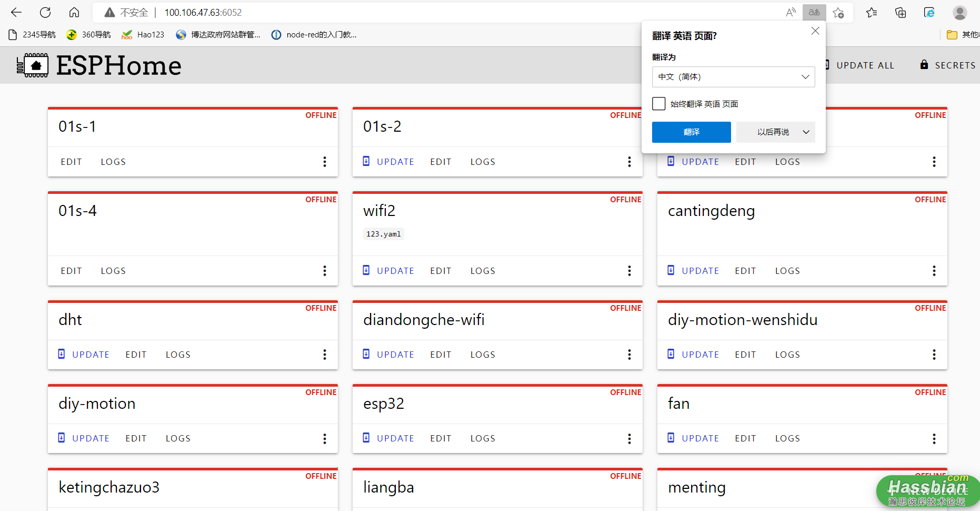Screen dimensions: 980x511
Task: Click the not-secure warning triangle icon
Action: 109,13
